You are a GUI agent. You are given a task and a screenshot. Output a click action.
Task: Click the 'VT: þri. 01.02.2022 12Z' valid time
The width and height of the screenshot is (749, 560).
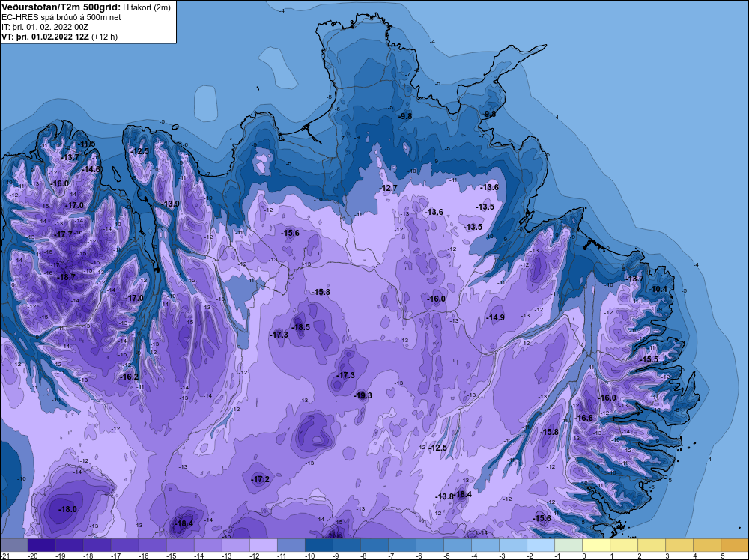46,37
